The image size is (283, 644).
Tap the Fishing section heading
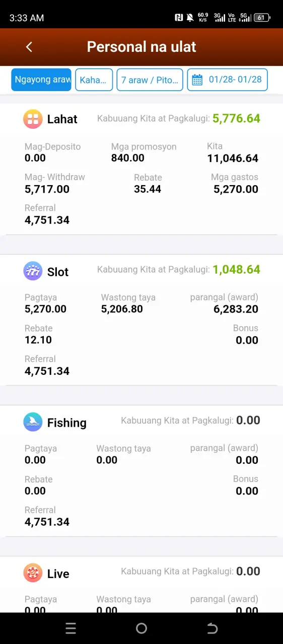(x=67, y=423)
